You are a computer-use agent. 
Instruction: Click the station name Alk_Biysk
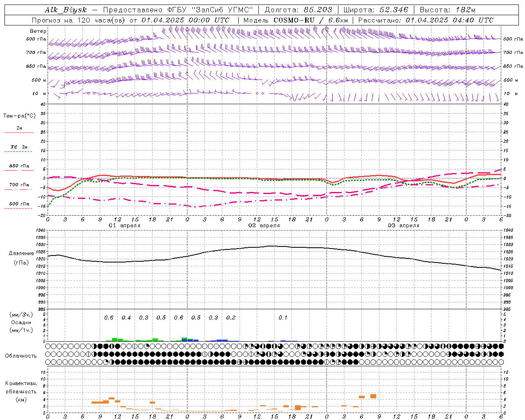pyautogui.click(x=66, y=10)
